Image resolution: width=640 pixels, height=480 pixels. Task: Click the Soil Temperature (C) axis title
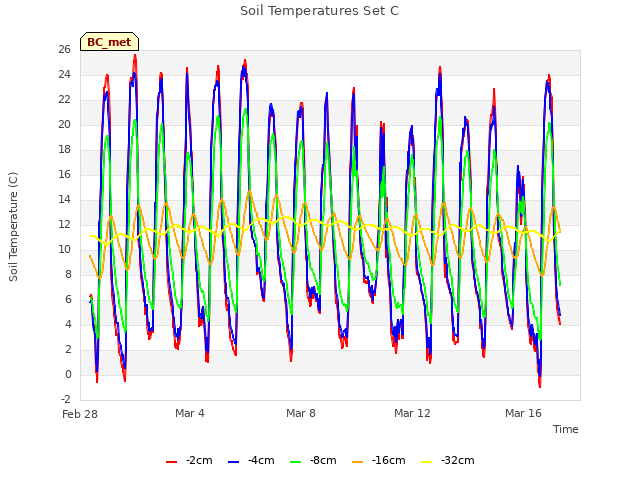(13, 227)
